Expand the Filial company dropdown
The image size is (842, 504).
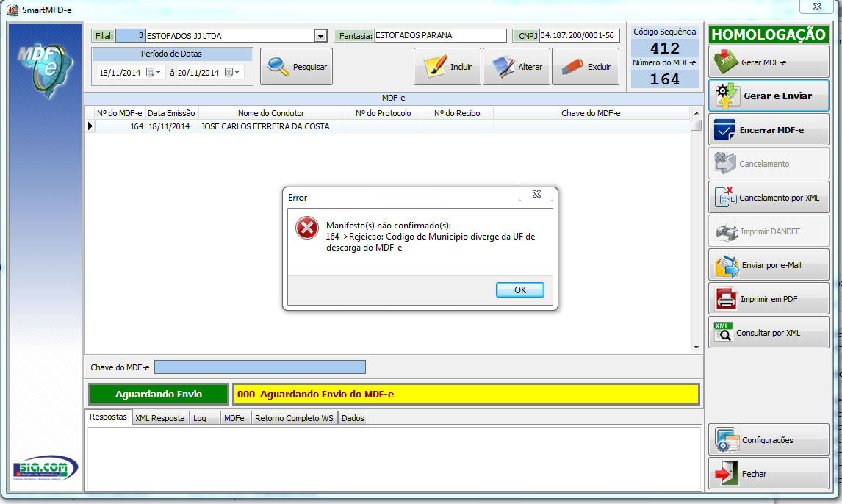point(320,36)
